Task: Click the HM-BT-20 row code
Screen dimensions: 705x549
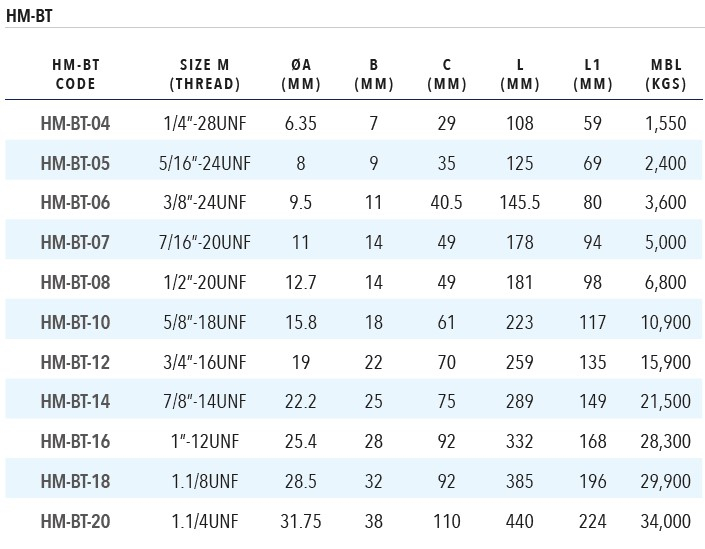Action: [x=76, y=521]
